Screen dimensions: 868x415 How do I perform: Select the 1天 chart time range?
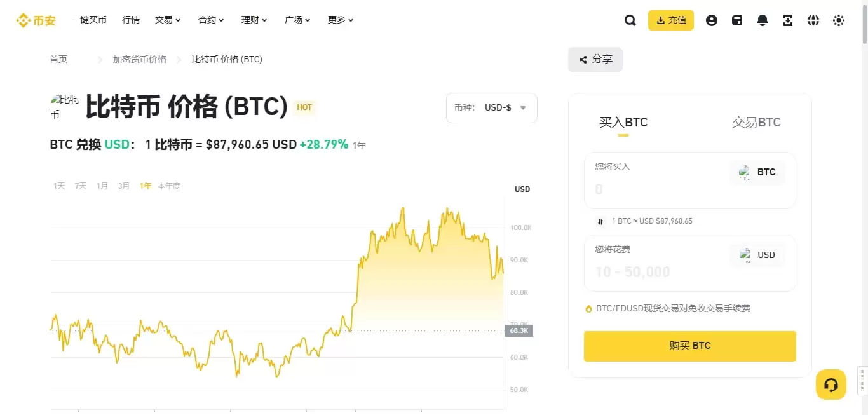click(59, 186)
